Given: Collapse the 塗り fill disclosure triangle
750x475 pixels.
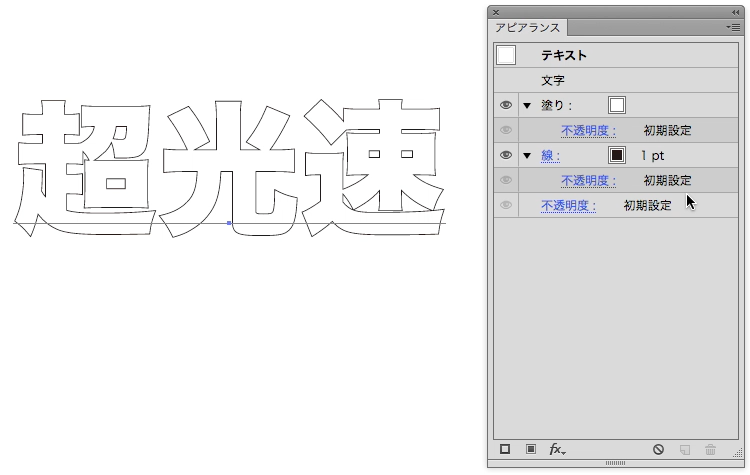Looking at the screenshot, I should (x=527, y=105).
